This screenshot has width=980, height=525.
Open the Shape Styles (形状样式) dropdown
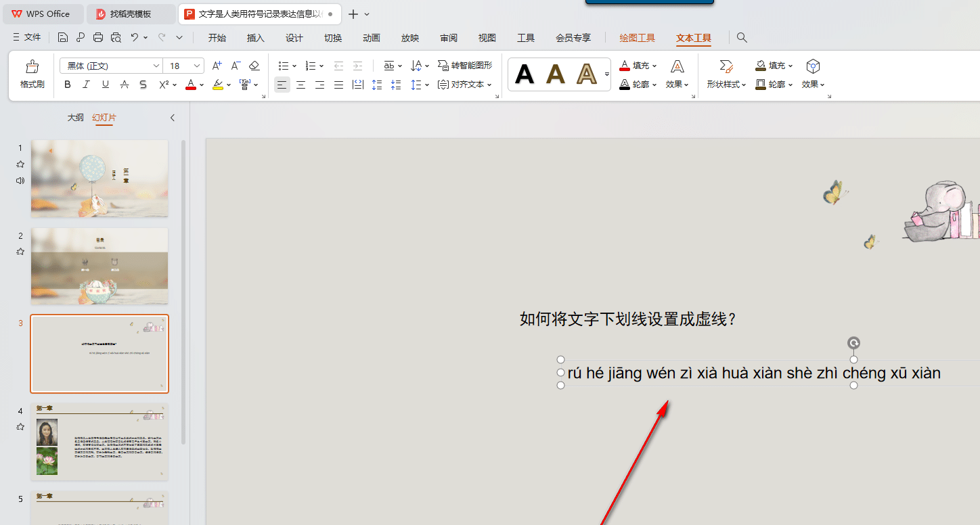[726, 85]
